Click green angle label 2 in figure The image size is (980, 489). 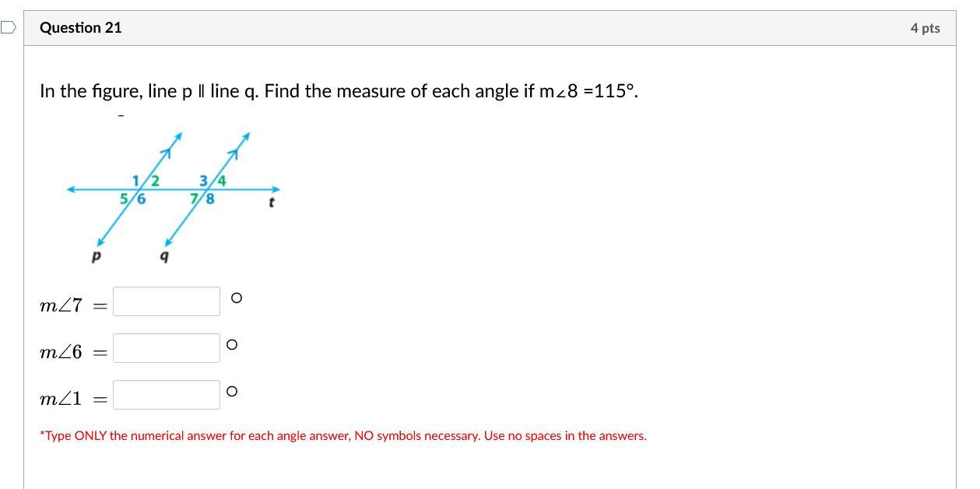(155, 181)
